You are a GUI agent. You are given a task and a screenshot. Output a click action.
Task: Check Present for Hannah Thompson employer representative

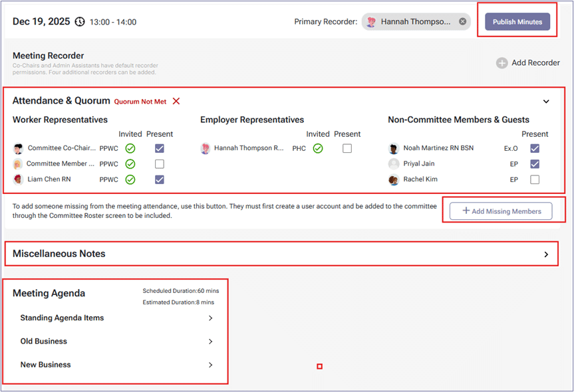347,149
